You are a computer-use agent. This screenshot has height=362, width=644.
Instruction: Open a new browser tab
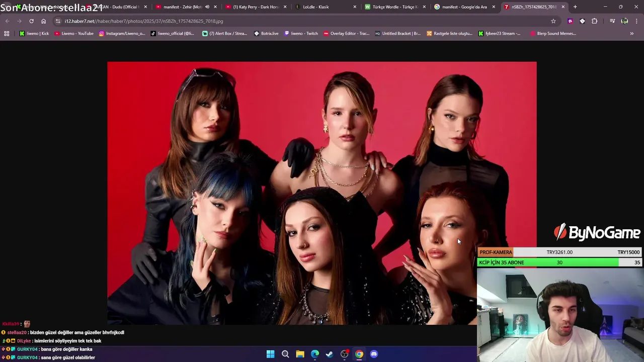(x=575, y=7)
